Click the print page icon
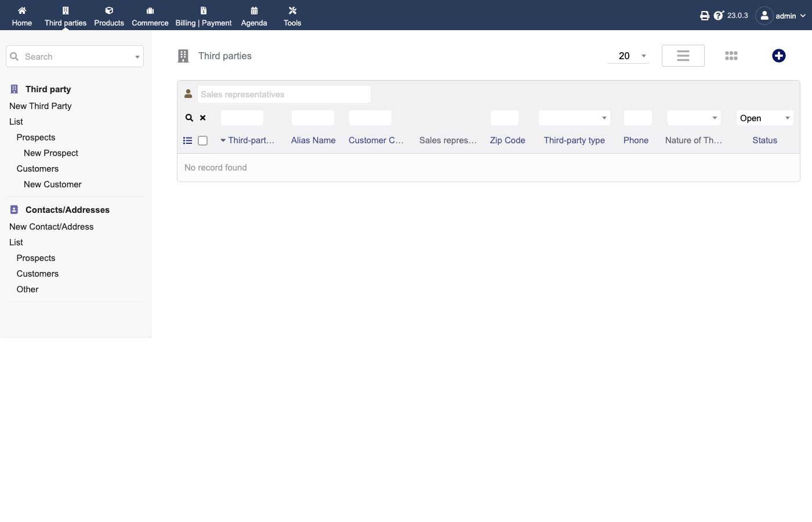Viewport: 812px width, 522px height. (705, 16)
